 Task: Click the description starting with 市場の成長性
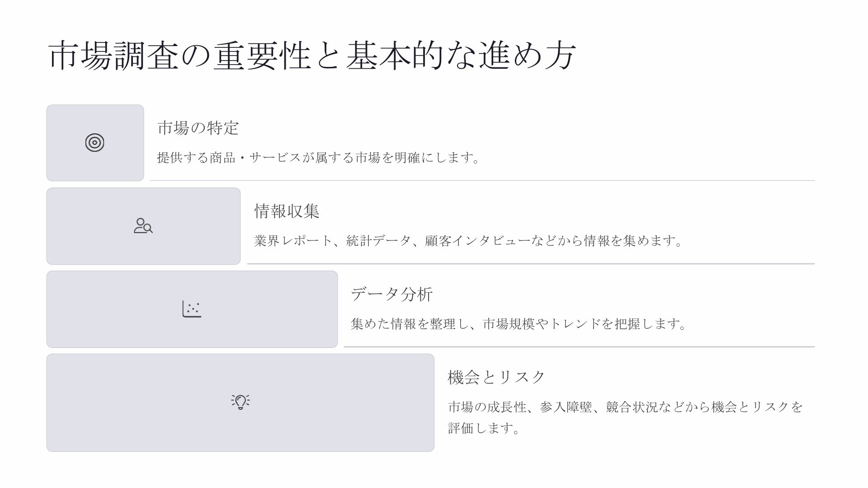tap(625, 407)
